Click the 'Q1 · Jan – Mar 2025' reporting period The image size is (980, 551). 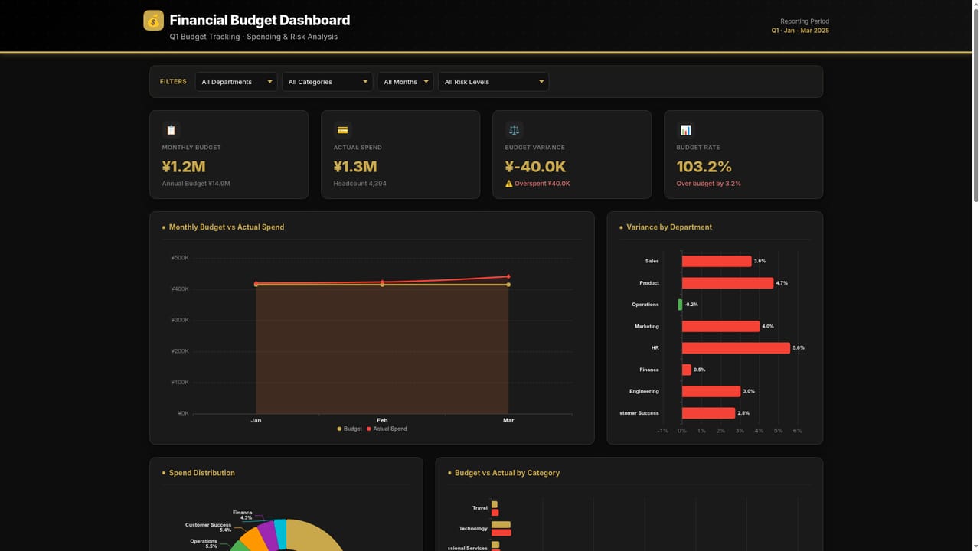pyautogui.click(x=800, y=31)
